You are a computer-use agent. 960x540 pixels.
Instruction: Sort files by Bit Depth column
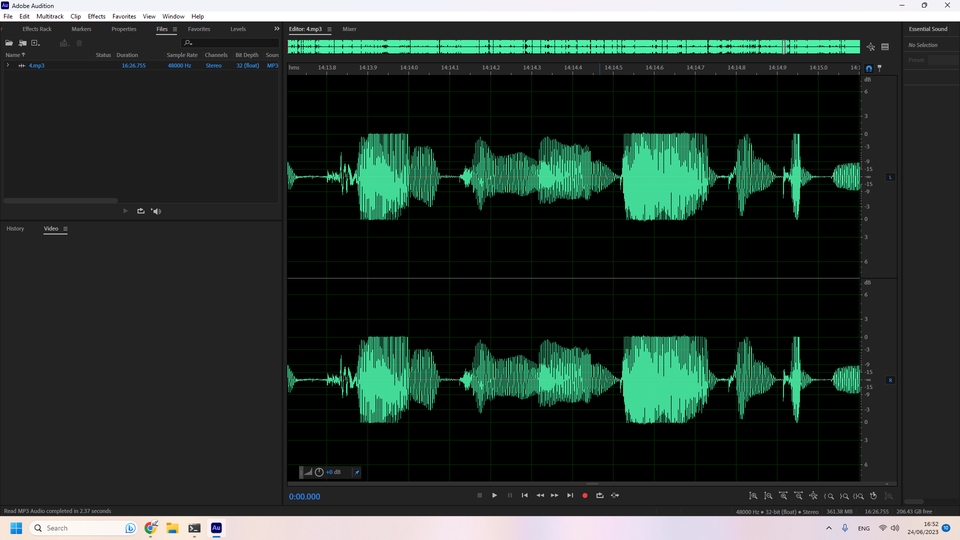tap(247, 54)
